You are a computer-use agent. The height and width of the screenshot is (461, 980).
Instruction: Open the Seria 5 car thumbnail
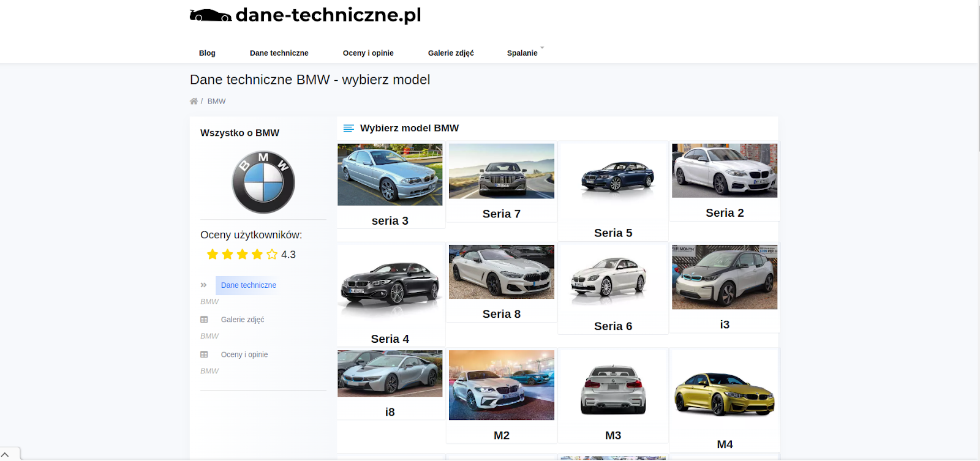coord(613,178)
